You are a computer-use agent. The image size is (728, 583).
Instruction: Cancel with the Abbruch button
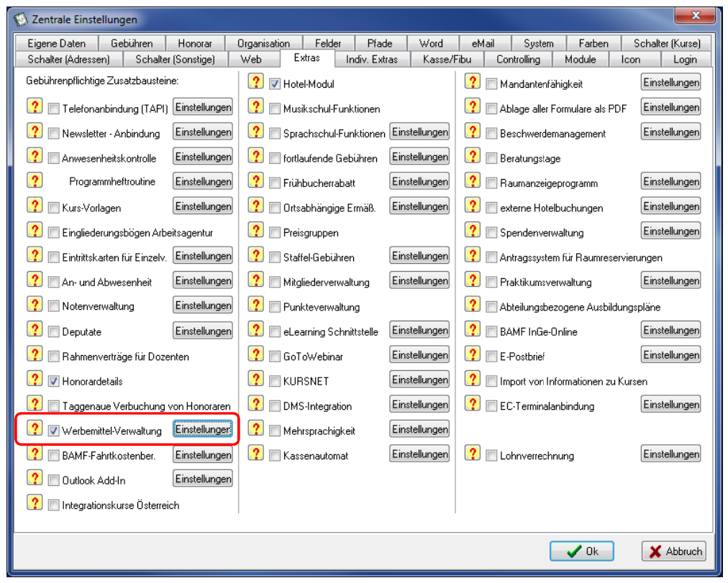674,551
